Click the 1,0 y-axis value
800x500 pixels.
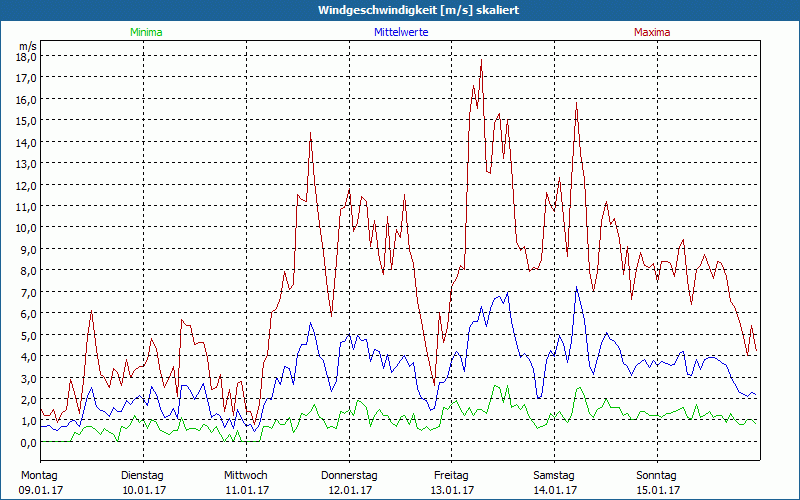(29, 421)
